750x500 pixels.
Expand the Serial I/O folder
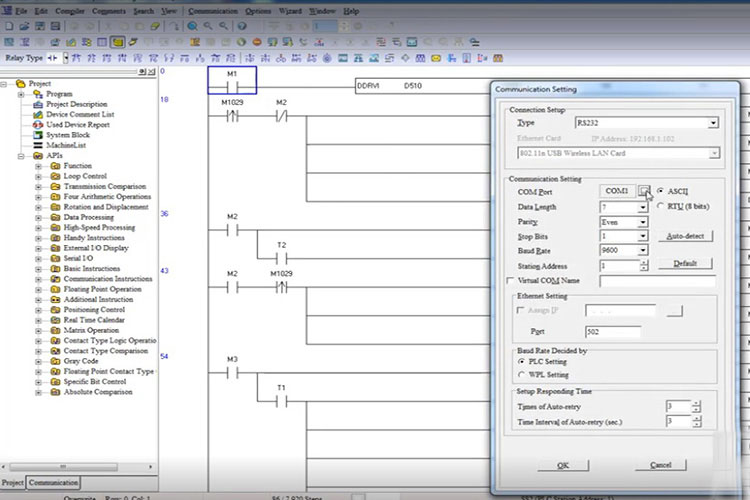(38, 259)
